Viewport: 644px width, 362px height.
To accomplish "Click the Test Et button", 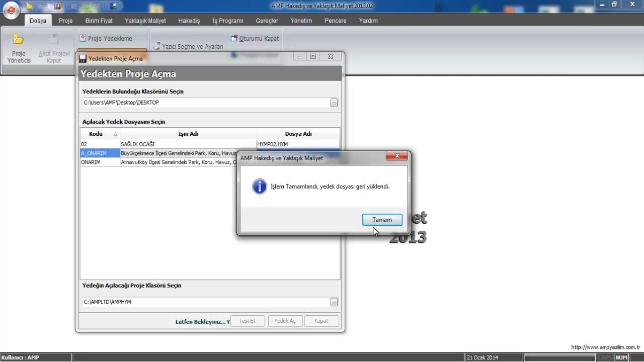I will click(x=247, y=321).
